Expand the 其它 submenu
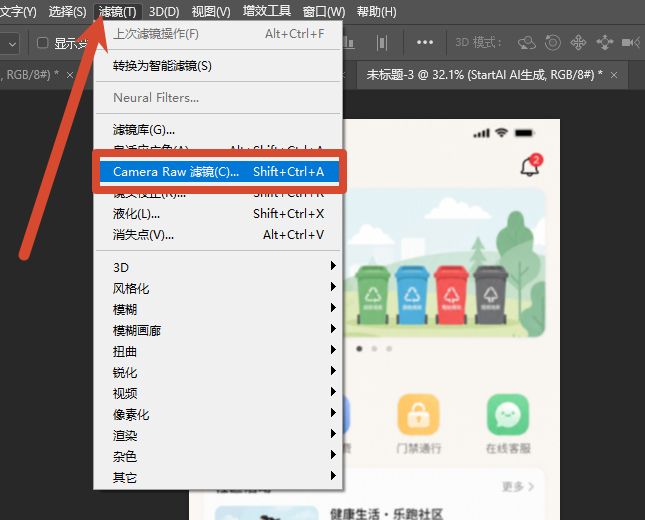This screenshot has height=520, width=645. (x=218, y=478)
